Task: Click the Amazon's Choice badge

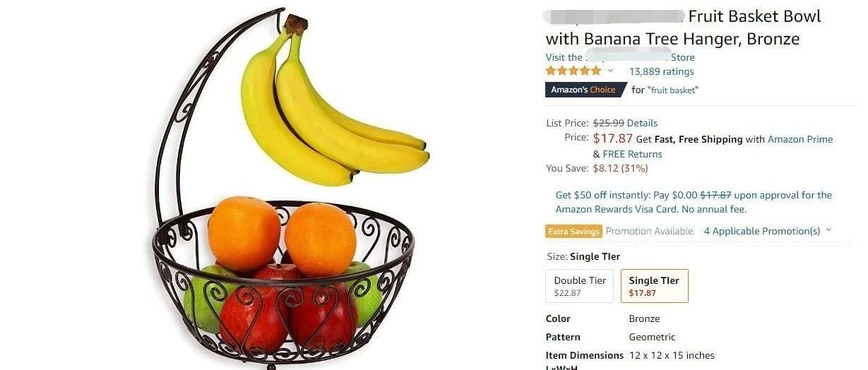Action: click(x=585, y=90)
